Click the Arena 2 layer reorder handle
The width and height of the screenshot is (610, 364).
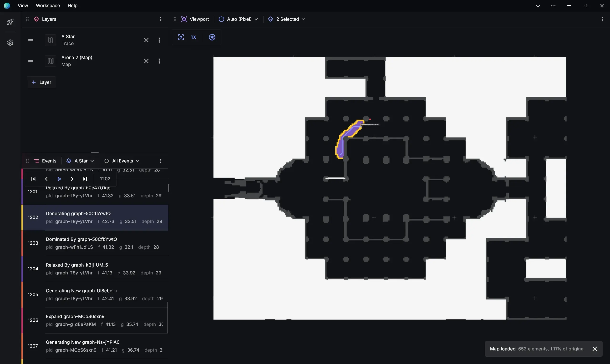click(x=30, y=61)
